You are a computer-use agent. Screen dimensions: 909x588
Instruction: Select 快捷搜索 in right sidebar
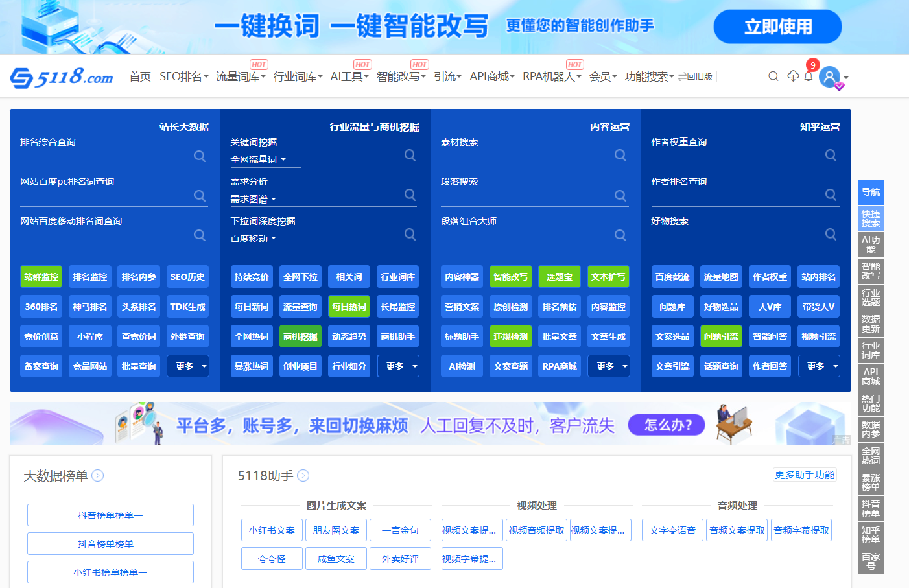(871, 218)
